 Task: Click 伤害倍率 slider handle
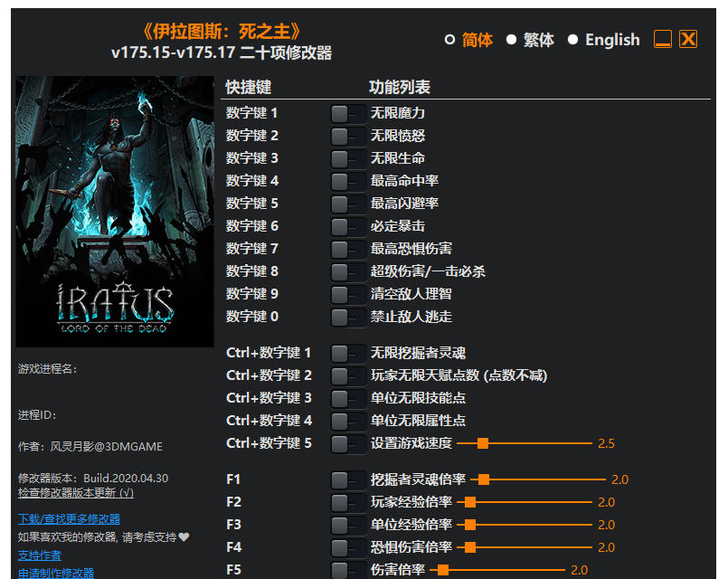click(443, 570)
